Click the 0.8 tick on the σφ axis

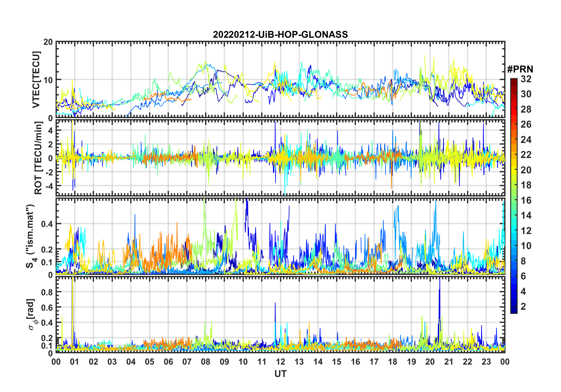point(47,292)
